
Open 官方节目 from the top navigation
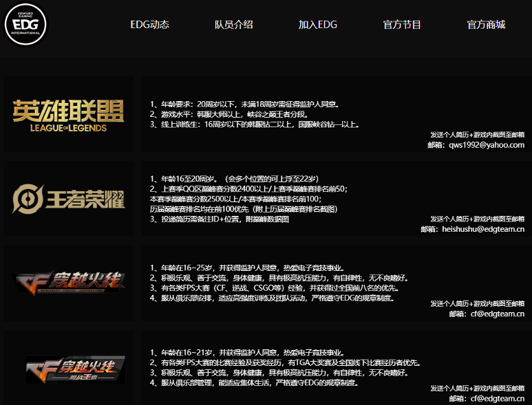[x=402, y=25]
